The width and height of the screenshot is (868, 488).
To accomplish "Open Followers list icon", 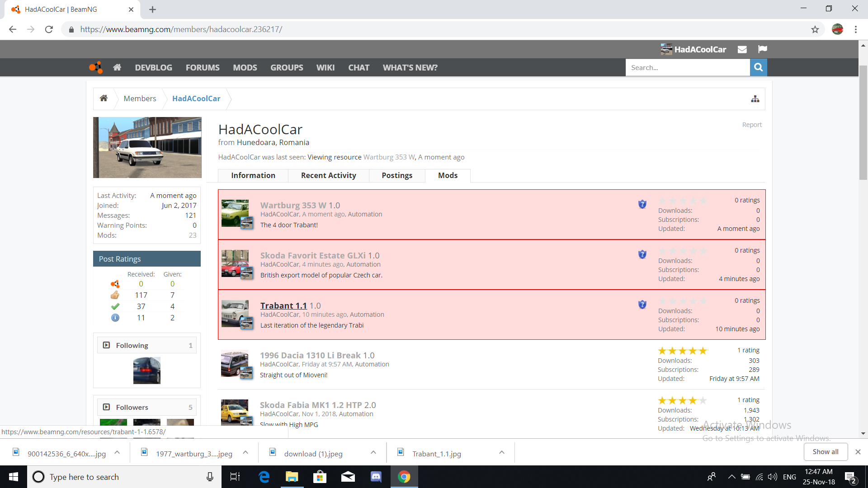I will click(106, 407).
